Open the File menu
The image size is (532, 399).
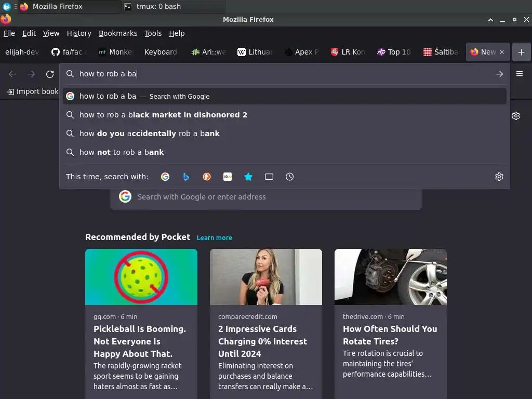[x=9, y=33]
